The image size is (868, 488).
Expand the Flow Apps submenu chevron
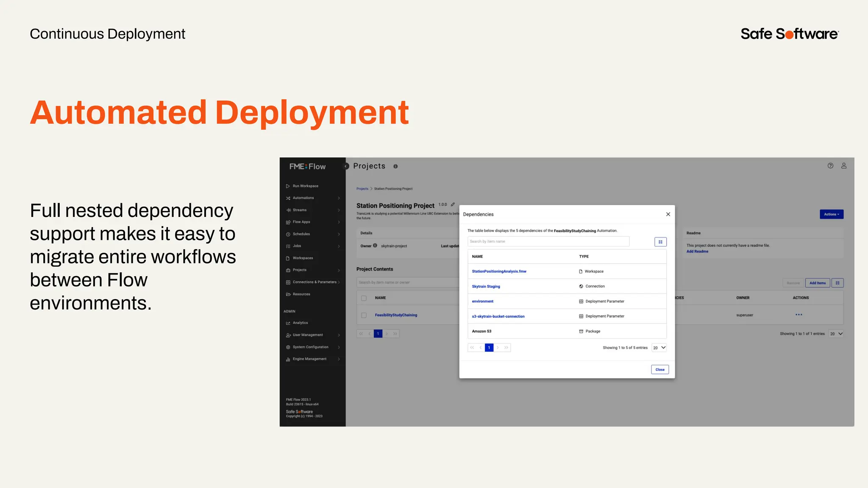click(x=339, y=222)
